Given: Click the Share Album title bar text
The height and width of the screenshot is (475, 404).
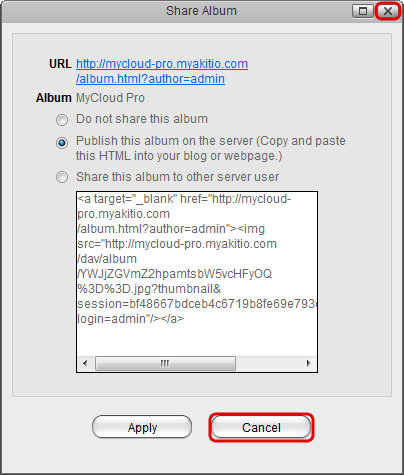Looking at the screenshot, I should pos(201,11).
